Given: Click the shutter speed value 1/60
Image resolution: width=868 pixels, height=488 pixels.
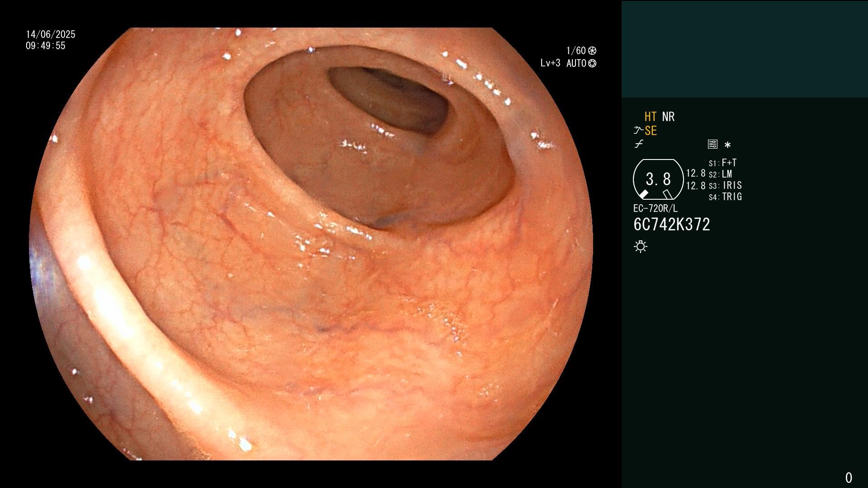Looking at the screenshot, I should point(576,51).
